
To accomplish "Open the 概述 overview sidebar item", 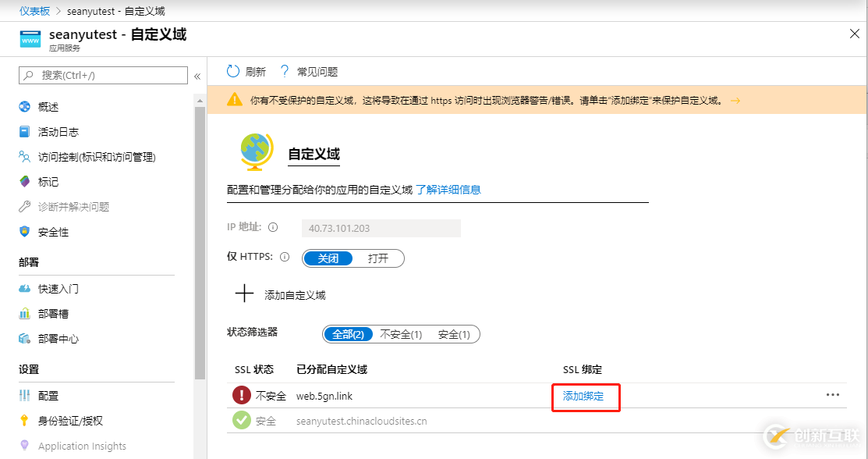I will click(48, 107).
